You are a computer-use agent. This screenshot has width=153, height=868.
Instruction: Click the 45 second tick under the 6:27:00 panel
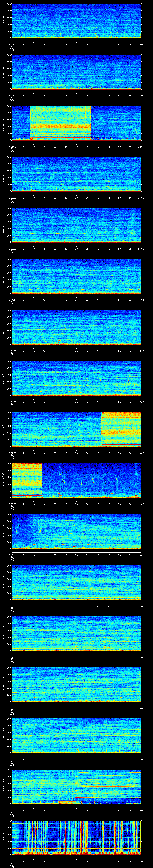click(109, 453)
